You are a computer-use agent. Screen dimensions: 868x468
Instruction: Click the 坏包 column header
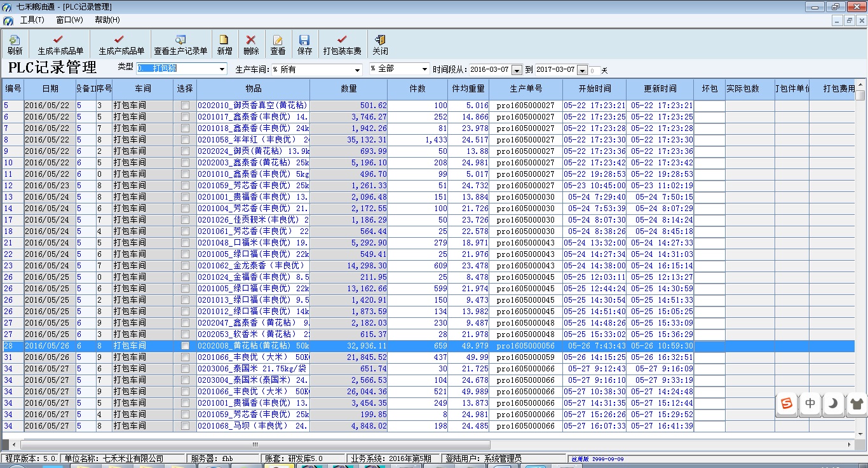(x=710, y=89)
